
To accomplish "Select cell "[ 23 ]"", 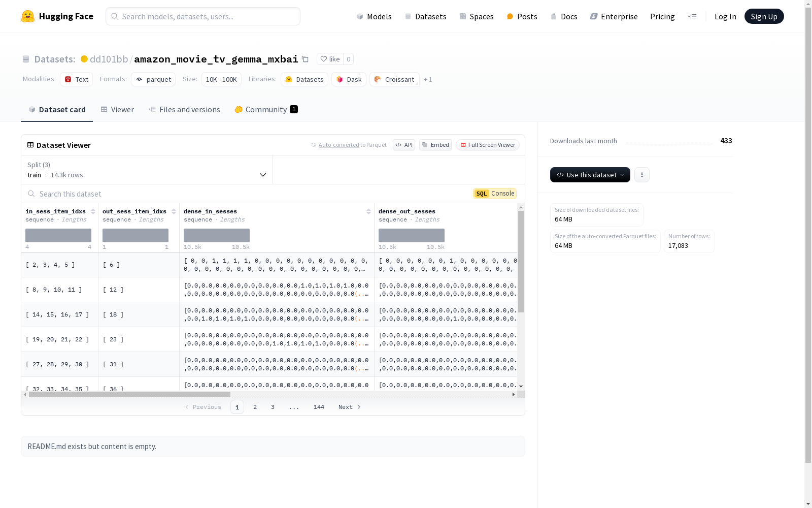I will tap(139, 339).
